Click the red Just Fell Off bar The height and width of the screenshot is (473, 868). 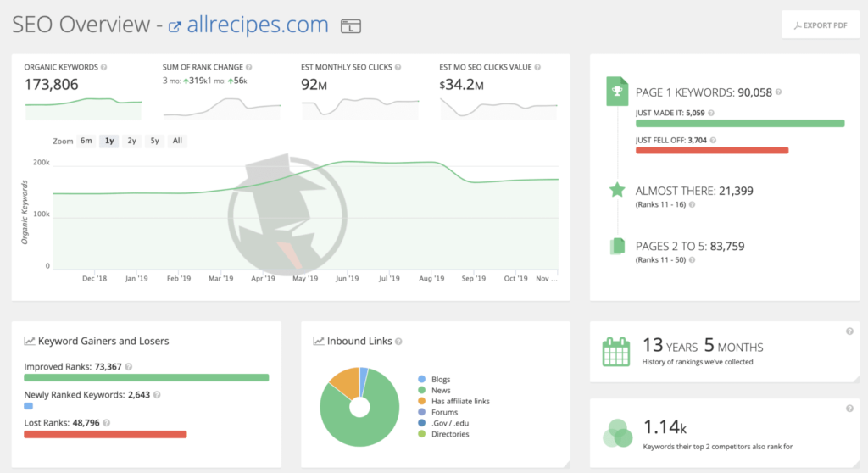[712, 150]
